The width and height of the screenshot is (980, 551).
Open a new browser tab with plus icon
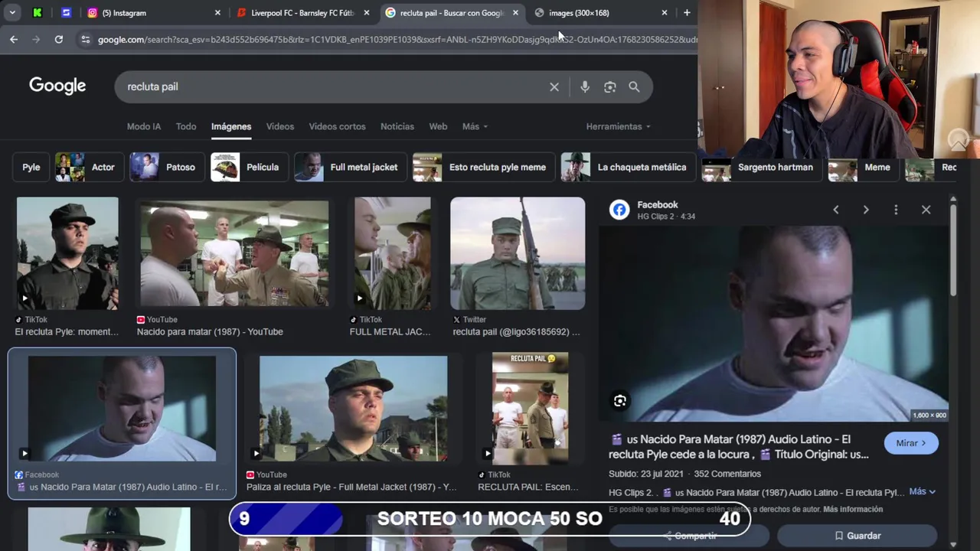click(x=687, y=13)
